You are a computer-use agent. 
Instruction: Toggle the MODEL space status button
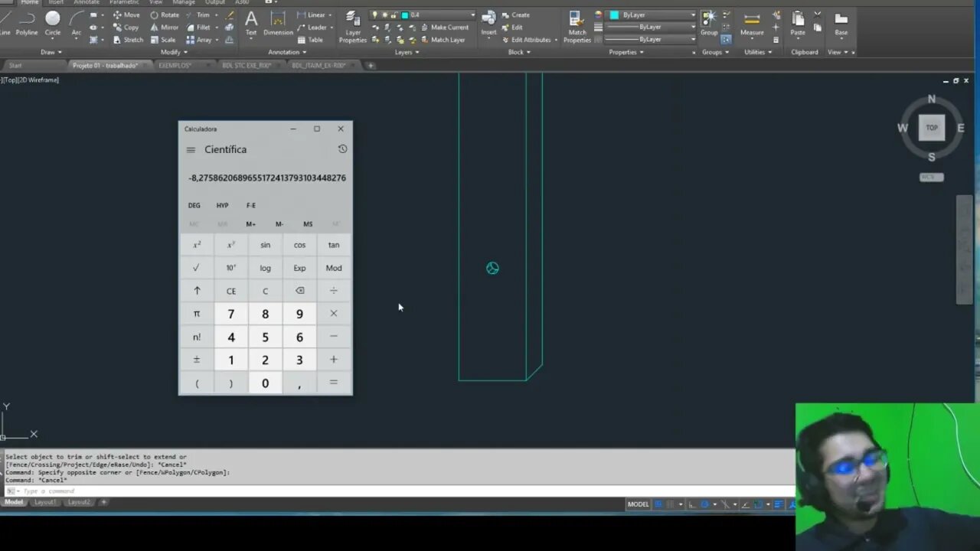coord(638,504)
